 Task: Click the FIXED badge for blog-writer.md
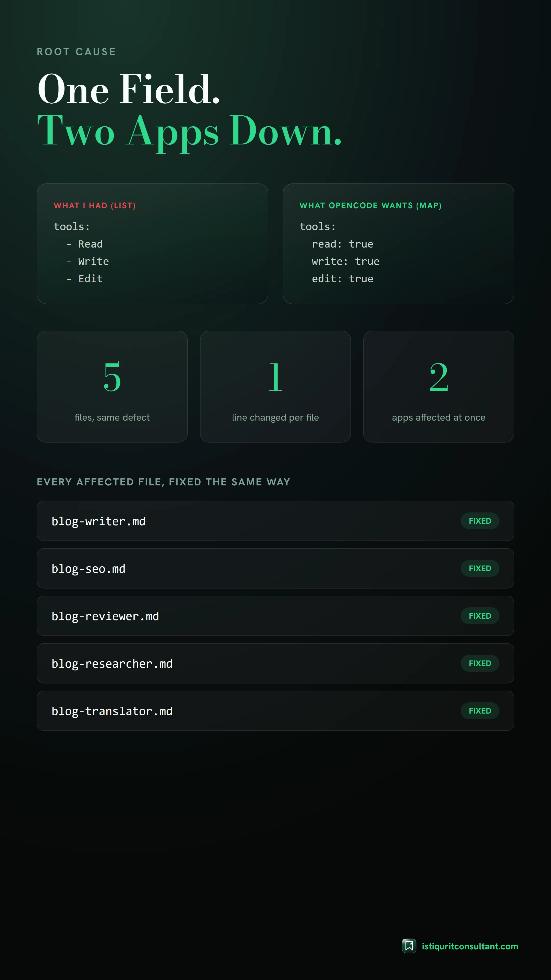coord(480,521)
